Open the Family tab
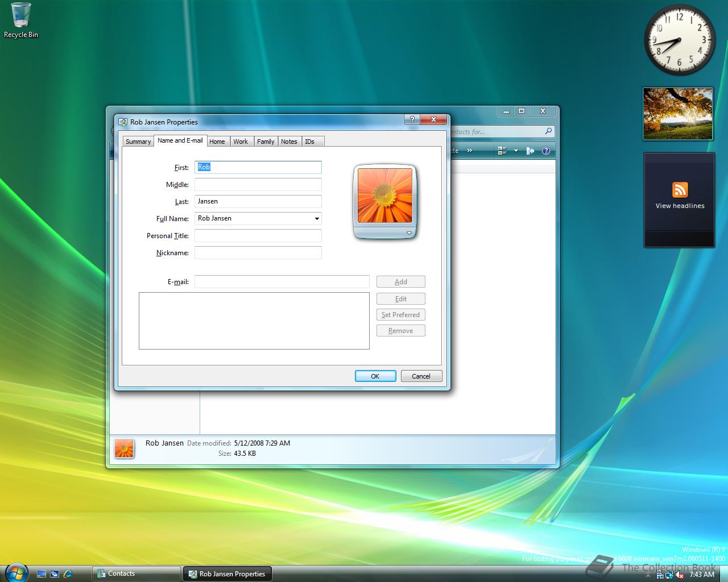Screen dimensions: 728x582 point(266,142)
